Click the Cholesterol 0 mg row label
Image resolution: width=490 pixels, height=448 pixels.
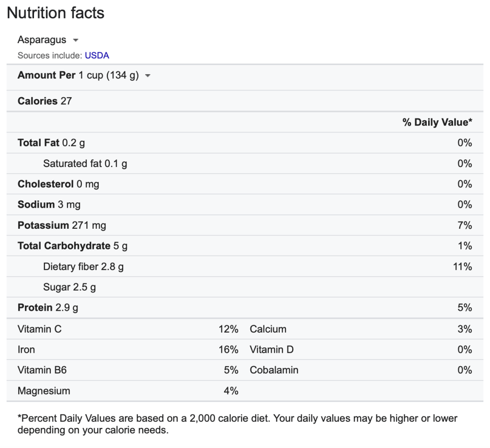click(x=58, y=184)
